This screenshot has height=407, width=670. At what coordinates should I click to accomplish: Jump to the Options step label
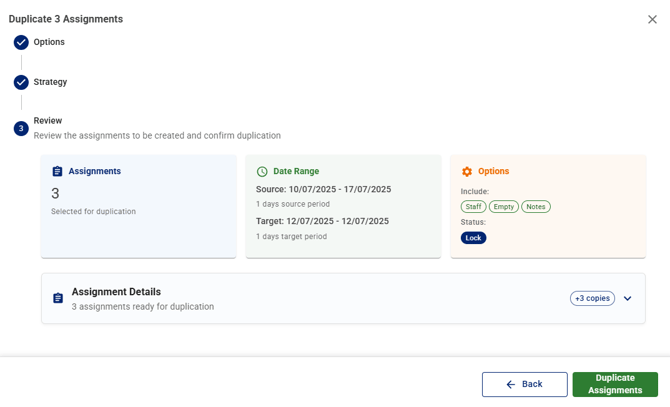(x=49, y=42)
